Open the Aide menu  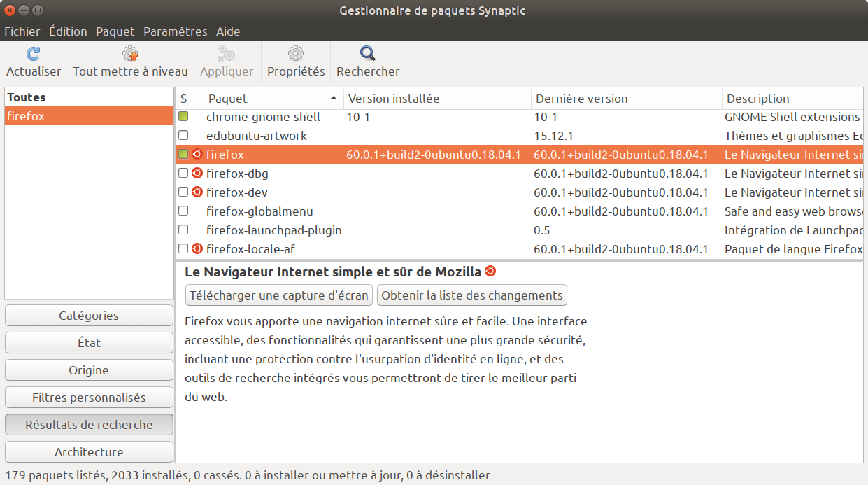228,31
